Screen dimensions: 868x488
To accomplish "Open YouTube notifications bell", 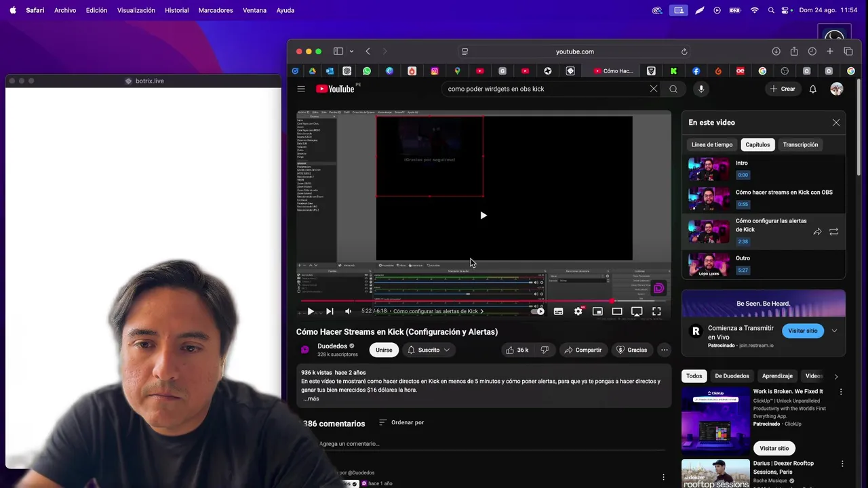I will (x=812, y=89).
